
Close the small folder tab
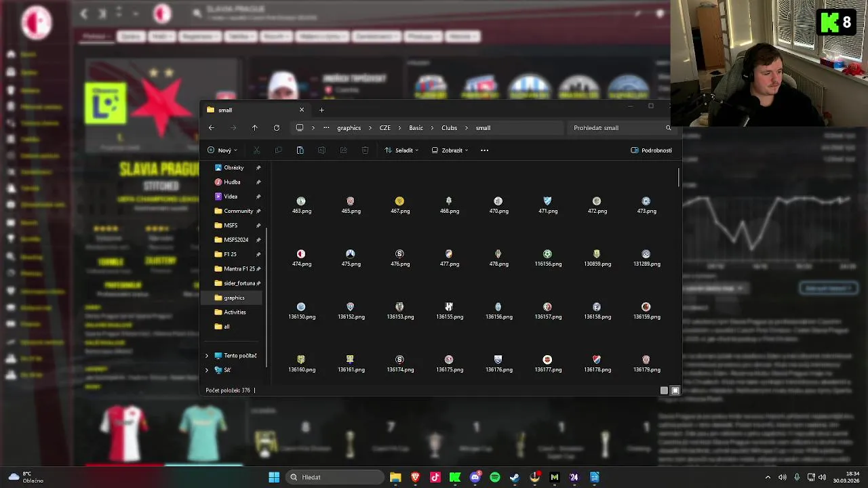pyautogui.click(x=302, y=110)
